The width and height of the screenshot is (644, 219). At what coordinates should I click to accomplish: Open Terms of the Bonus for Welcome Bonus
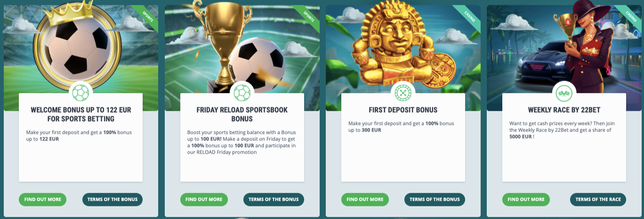113,199
